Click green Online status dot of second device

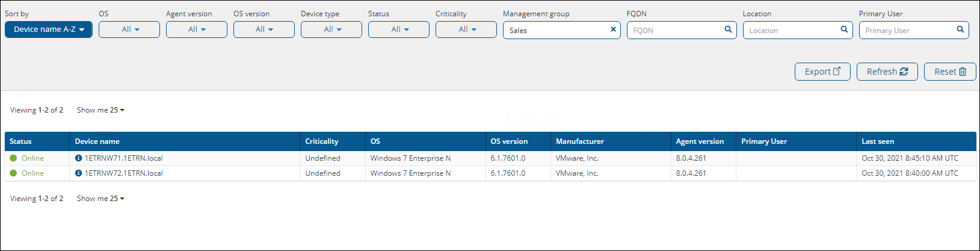coord(13,173)
